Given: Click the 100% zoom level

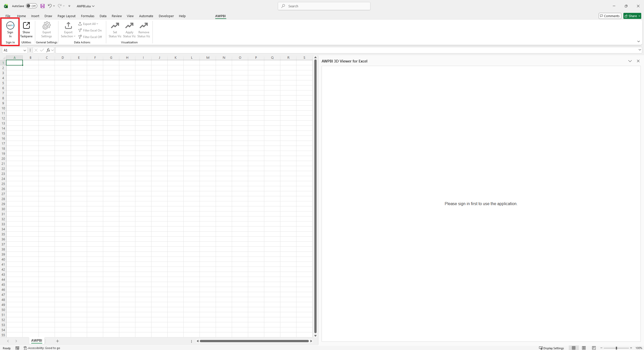Looking at the screenshot, I should 639,348.
